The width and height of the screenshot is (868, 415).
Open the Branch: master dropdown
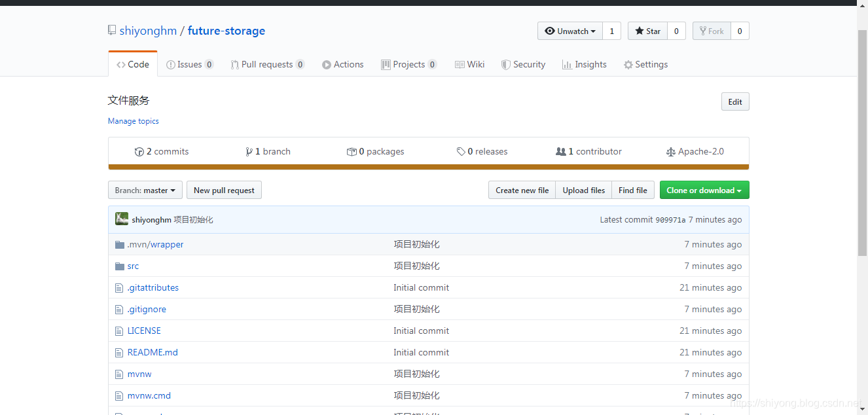click(x=145, y=190)
